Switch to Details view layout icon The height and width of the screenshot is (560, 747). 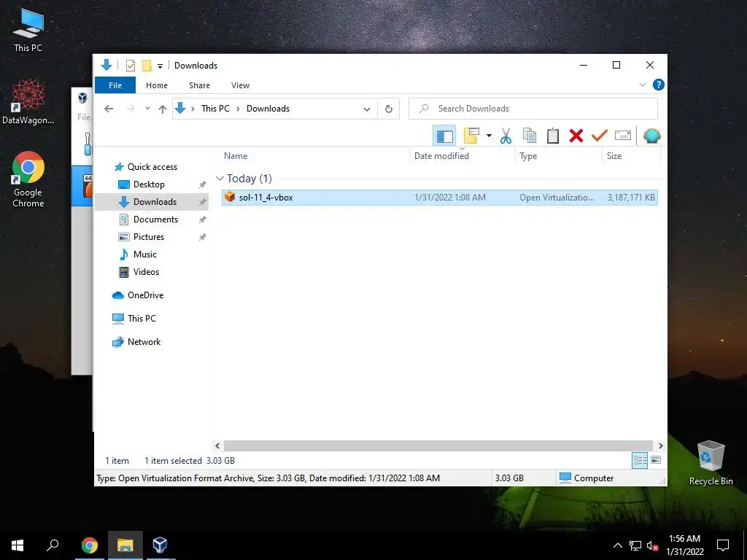tap(640, 460)
